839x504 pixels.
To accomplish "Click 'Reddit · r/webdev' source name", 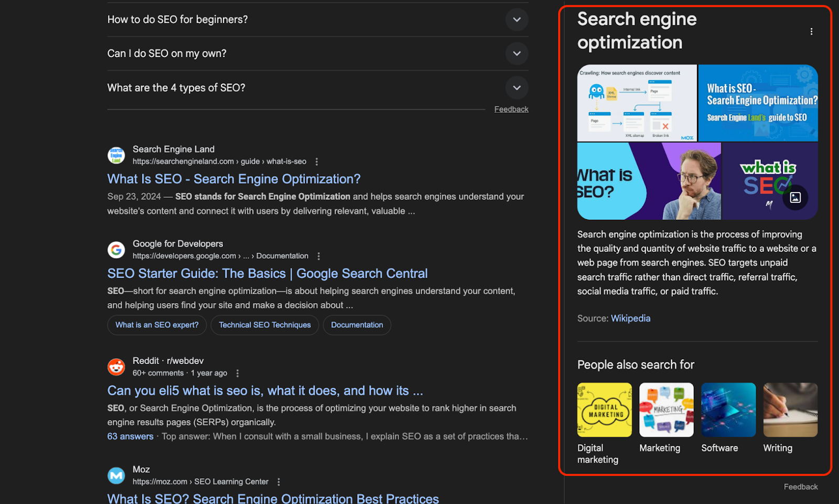I will coord(168,361).
